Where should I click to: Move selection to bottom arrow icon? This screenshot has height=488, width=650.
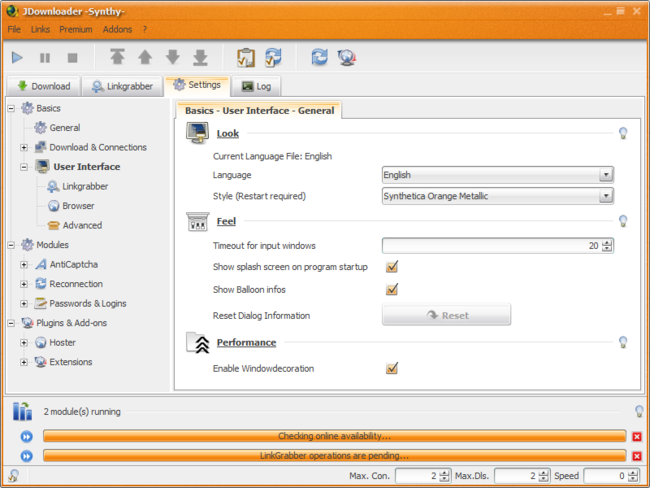coord(200,57)
